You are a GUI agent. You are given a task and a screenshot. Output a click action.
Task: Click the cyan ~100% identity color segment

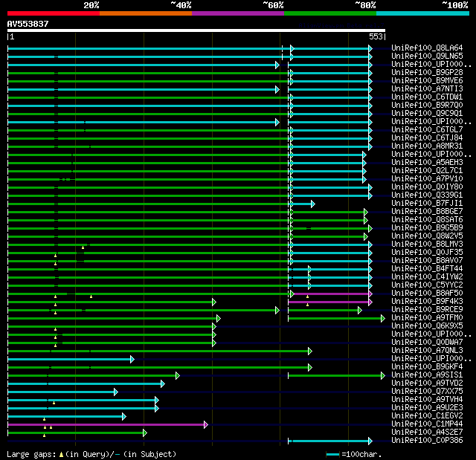coord(423,13)
